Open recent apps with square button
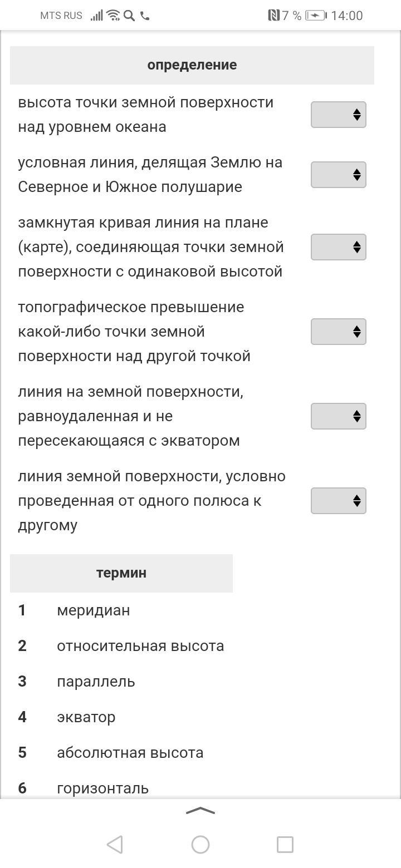This screenshot has height=868, width=401. pos(285,845)
